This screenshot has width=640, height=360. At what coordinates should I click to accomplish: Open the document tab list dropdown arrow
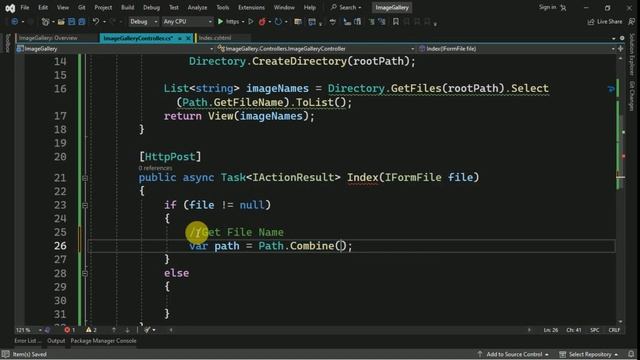click(x=613, y=38)
